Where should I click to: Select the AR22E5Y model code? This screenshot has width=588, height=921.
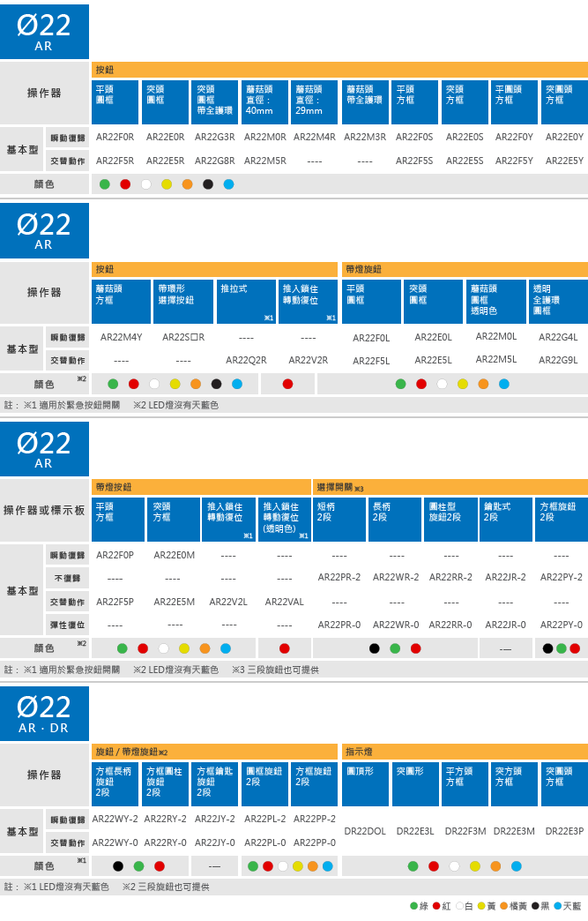pos(564,161)
